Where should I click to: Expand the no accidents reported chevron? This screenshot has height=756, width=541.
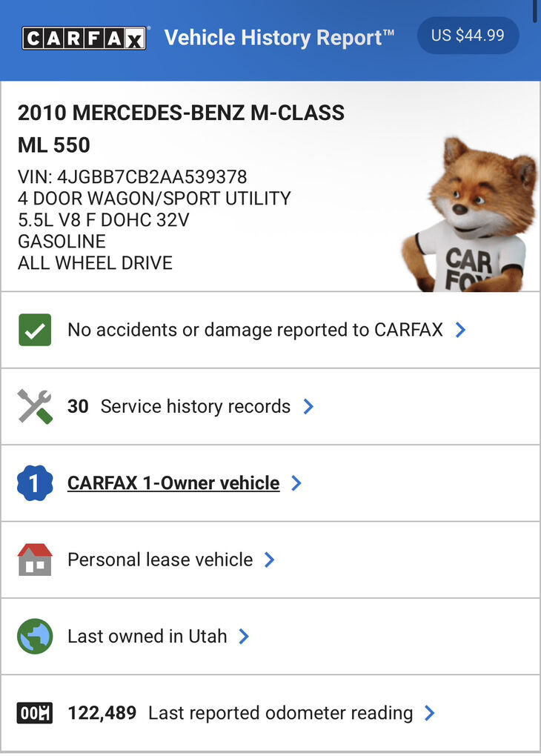tap(460, 330)
